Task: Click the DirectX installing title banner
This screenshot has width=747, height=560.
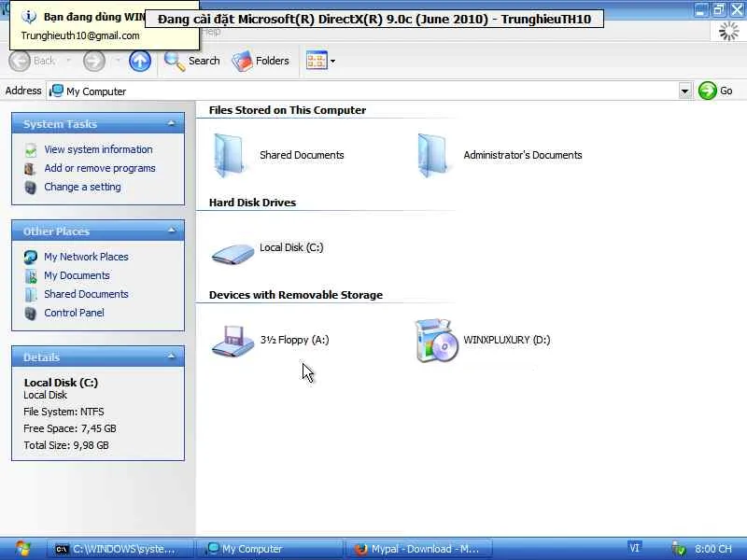Action: point(374,19)
